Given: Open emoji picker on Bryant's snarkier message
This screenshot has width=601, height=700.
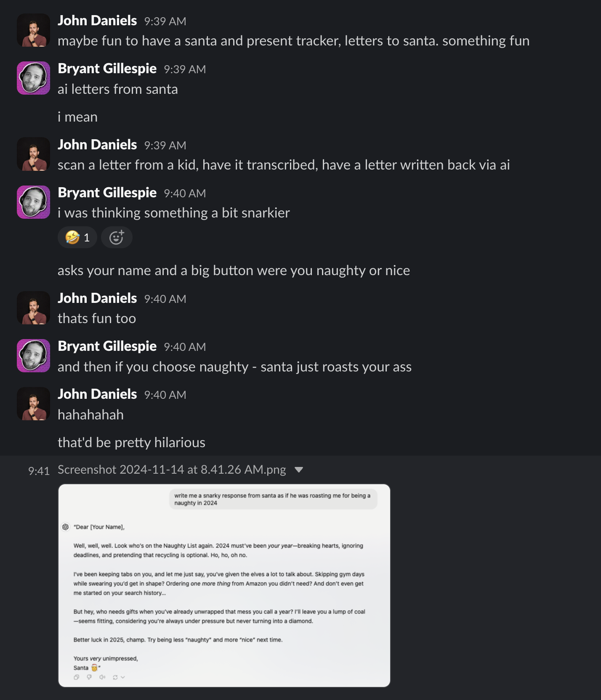Looking at the screenshot, I should [x=117, y=237].
